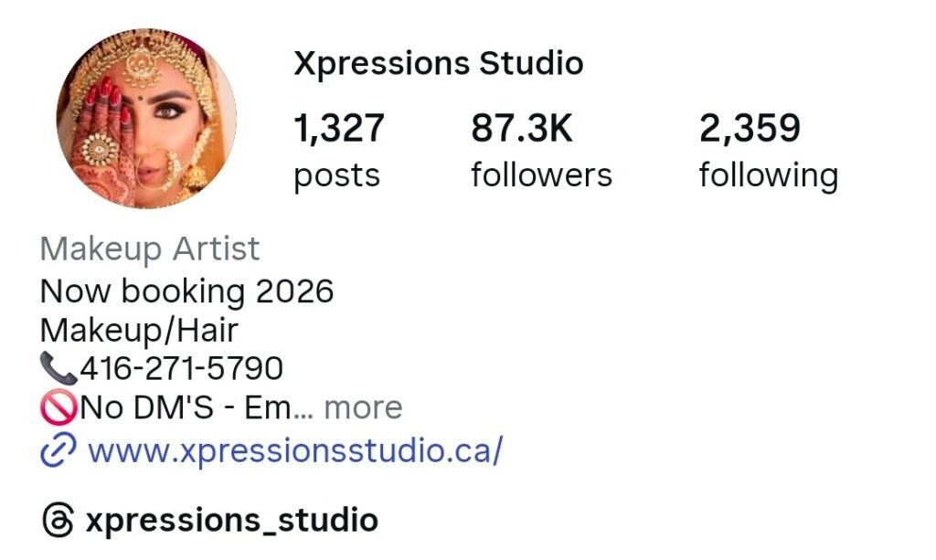Click the Xpressions Studio display name
The image size is (936, 560).
coord(438,64)
